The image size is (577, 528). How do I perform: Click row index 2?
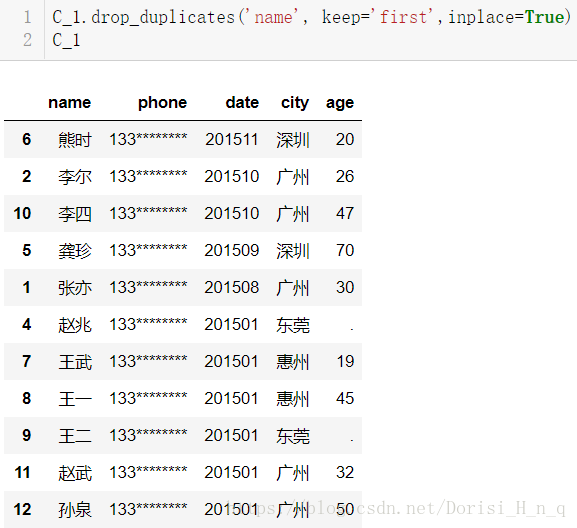tap(26, 176)
